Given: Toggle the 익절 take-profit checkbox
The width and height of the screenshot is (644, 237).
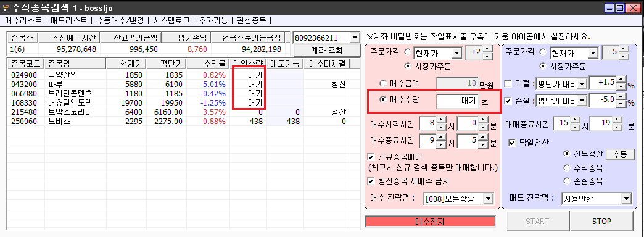Looking at the screenshot, I should [x=508, y=84].
